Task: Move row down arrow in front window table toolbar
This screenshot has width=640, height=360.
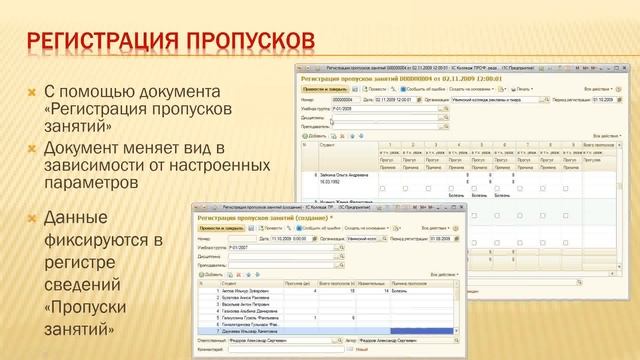Action: (257, 275)
